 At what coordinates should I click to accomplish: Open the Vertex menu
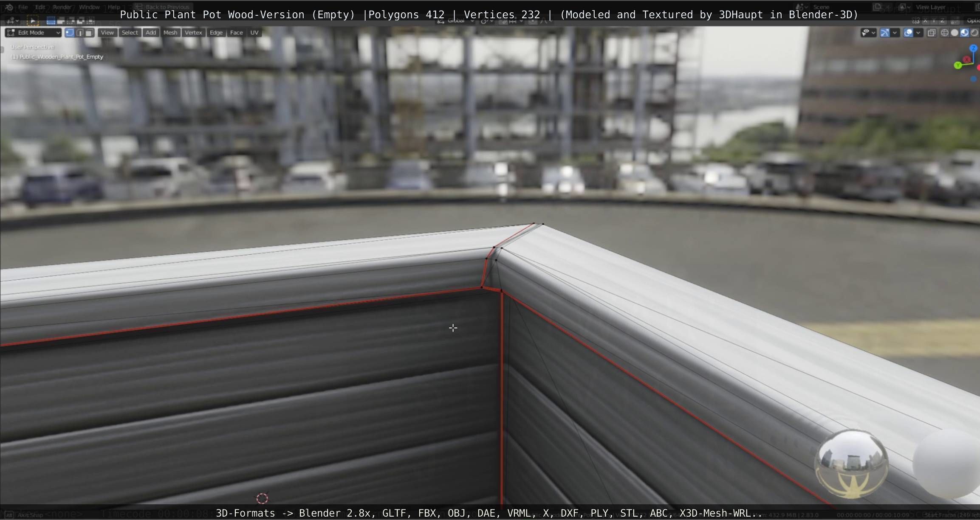pos(193,33)
